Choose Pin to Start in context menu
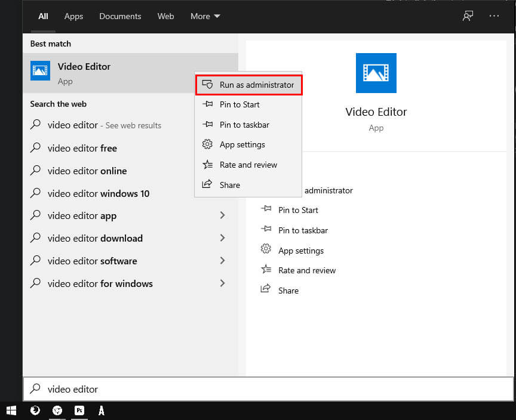The width and height of the screenshot is (516, 420). (x=248, y=104)
